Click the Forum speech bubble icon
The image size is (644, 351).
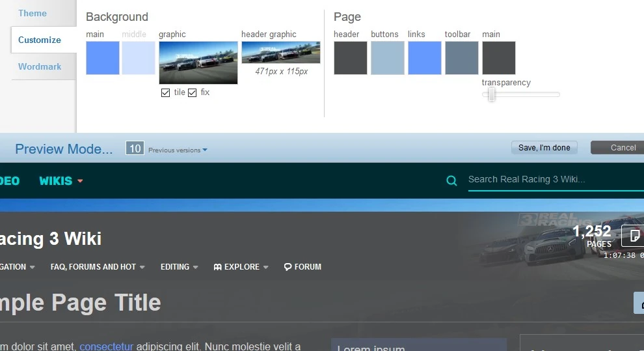coord(288,267)
